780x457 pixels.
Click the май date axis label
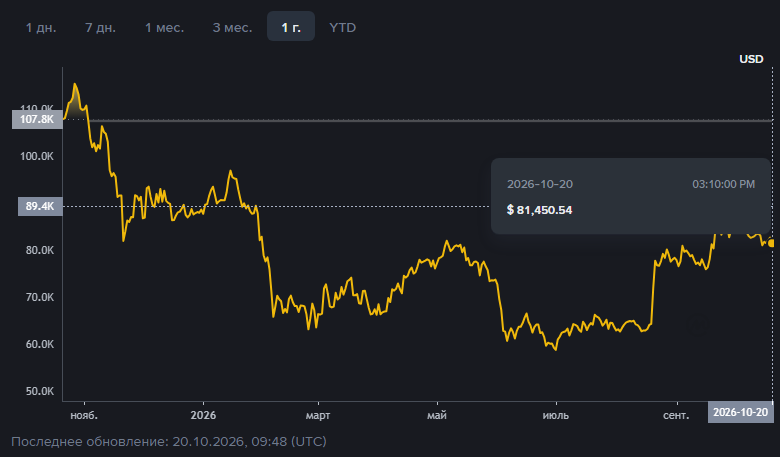tap(437, 415)
